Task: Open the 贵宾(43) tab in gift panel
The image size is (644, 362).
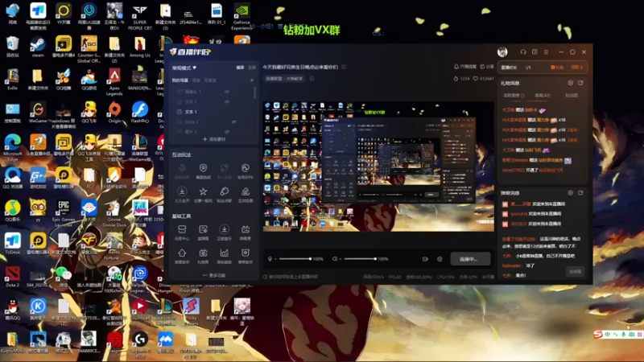Action: coord(542,95)
